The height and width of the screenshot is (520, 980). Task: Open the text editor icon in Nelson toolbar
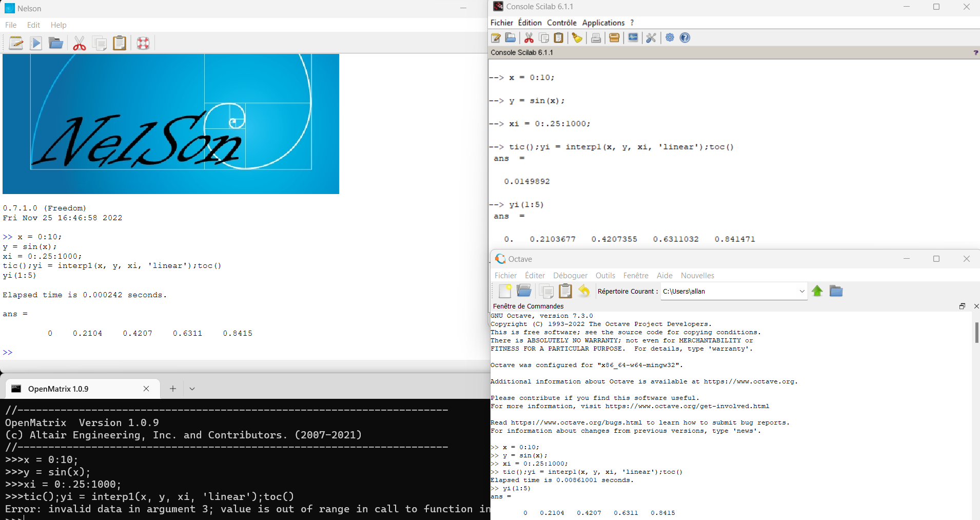coord(16,43)
